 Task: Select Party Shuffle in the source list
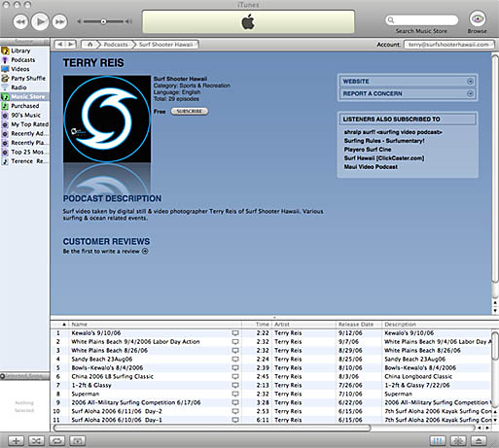click(24, 79)
